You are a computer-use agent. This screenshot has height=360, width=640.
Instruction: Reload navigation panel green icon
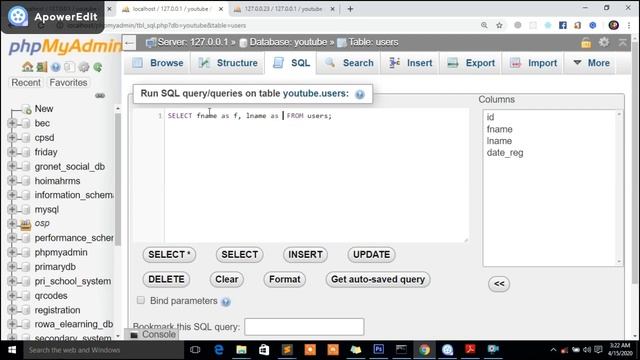(x=98, y=67)
